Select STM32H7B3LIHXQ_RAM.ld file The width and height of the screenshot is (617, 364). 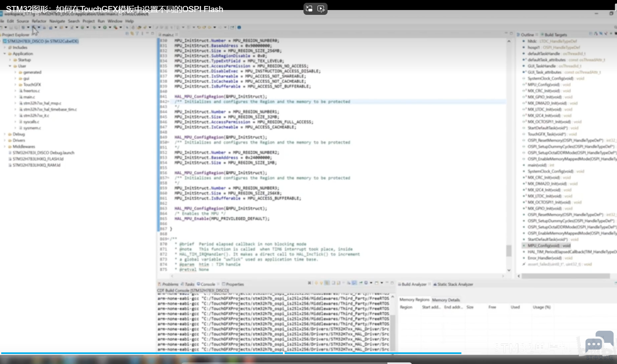tap(37, 165)
